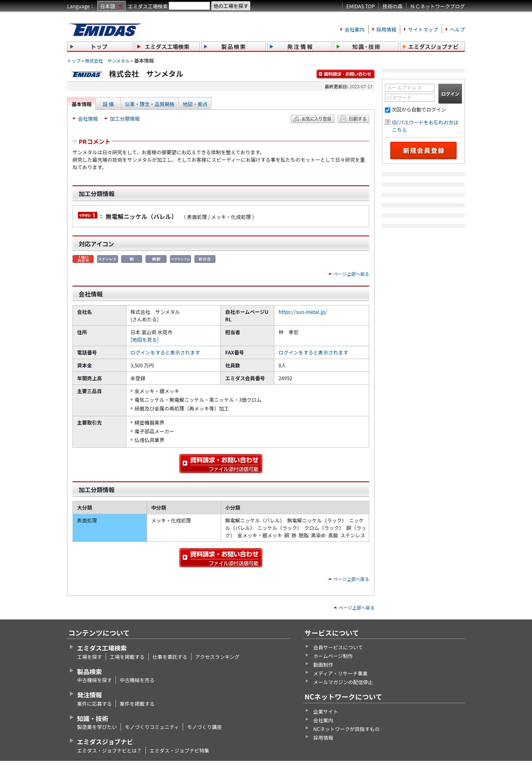Click footer link モノづくりコミュニティ
The width and height of the screenshot is (532, 765).
152,727
